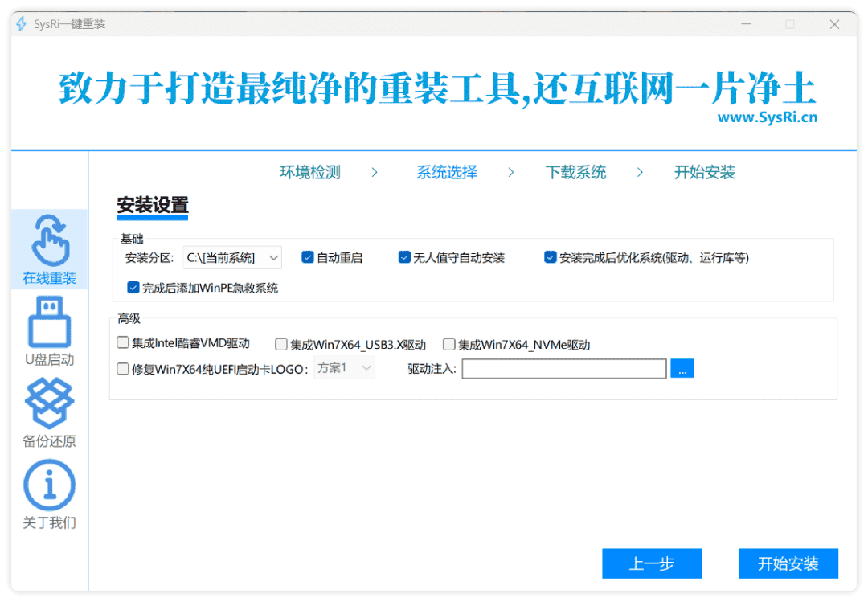Viewport: 868px width, 602px height.
Task: Open the U盘启动 sidebar tool
Action: (48, 332)
